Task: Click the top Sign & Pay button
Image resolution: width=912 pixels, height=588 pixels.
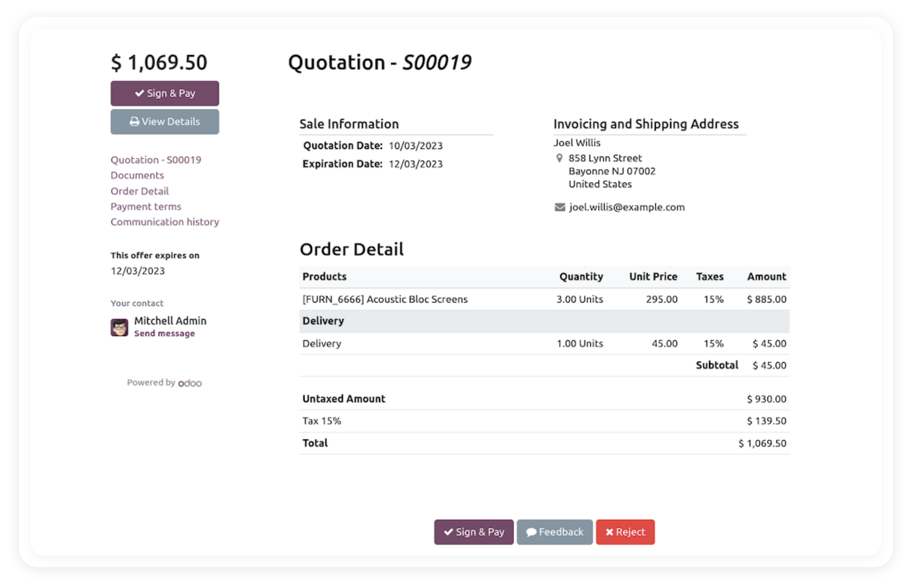Action: tap(165, 93)
